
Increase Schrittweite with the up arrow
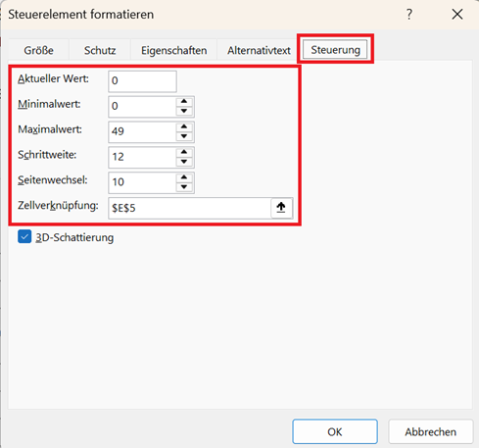184,152
